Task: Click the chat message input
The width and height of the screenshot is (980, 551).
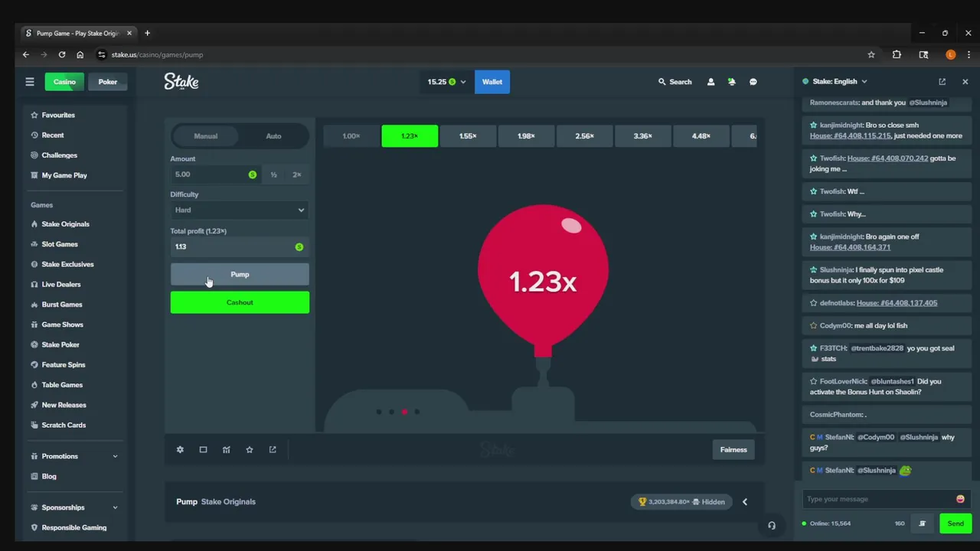Action: click(879, 499)
